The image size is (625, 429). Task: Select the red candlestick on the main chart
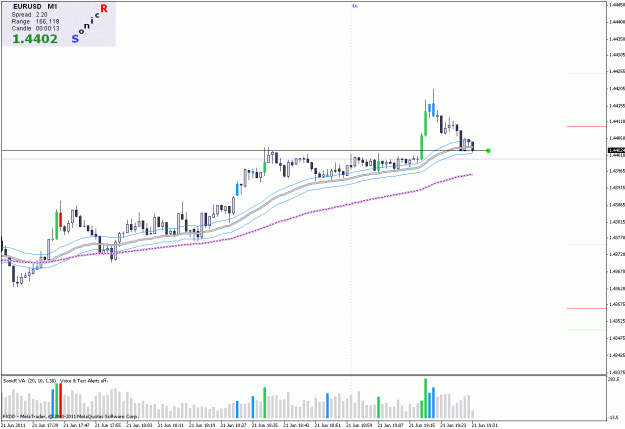(61, 219)
